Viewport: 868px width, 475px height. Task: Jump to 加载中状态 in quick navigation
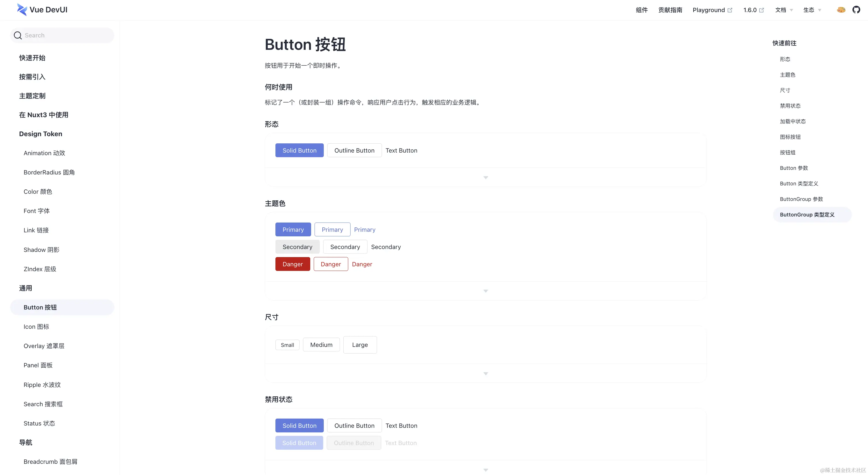[793, 121]
